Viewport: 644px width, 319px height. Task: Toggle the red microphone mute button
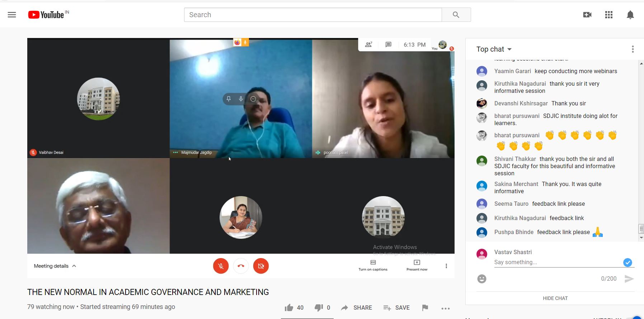click(x=221, y=266)
